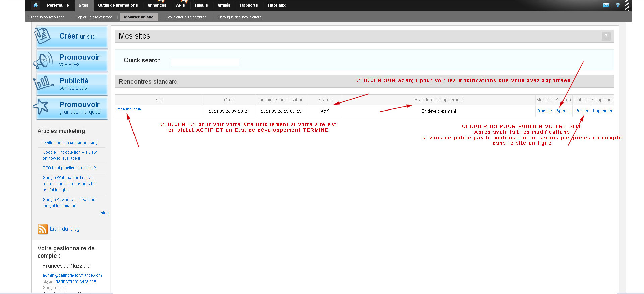Open the APIs menu
The image size is (644, 294).
point(180,5)
